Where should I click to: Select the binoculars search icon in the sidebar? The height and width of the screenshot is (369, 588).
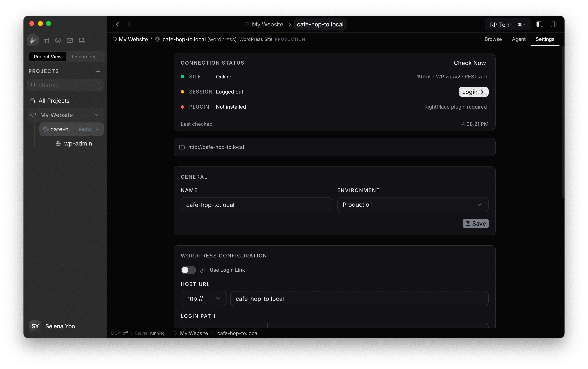(x=82, y=40)
